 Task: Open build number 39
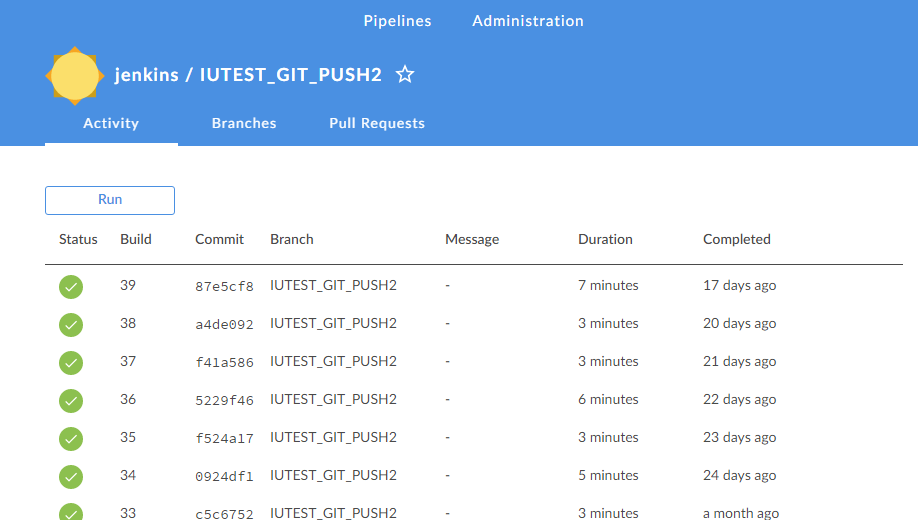pos(128,285)
